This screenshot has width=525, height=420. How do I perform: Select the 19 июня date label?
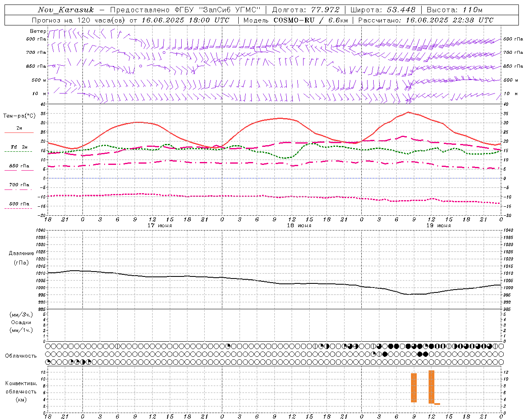click(x=438, y=226)
